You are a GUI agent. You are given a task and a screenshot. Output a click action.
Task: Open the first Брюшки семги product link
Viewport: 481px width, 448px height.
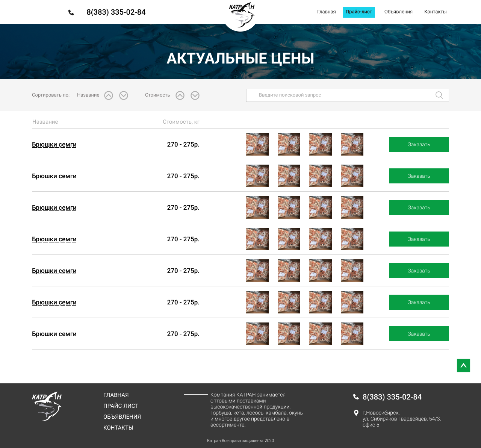(x=54, y=144)
